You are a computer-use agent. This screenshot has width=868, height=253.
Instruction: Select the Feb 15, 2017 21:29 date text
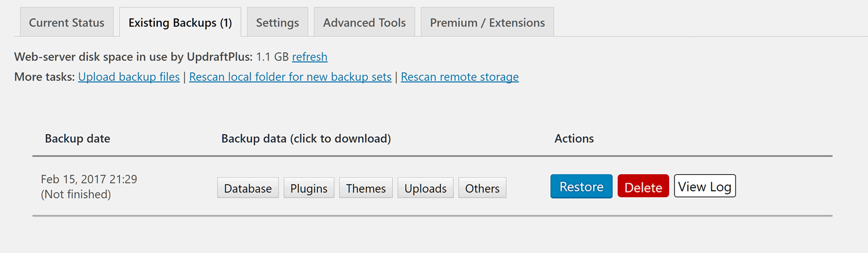[x=89, y=179]
